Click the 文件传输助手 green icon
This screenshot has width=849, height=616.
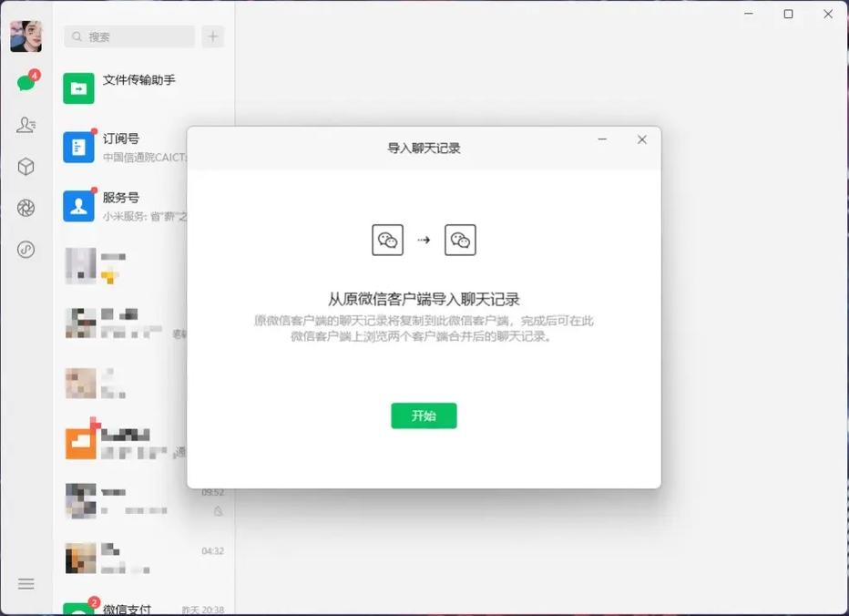click(x=79, y=87)
